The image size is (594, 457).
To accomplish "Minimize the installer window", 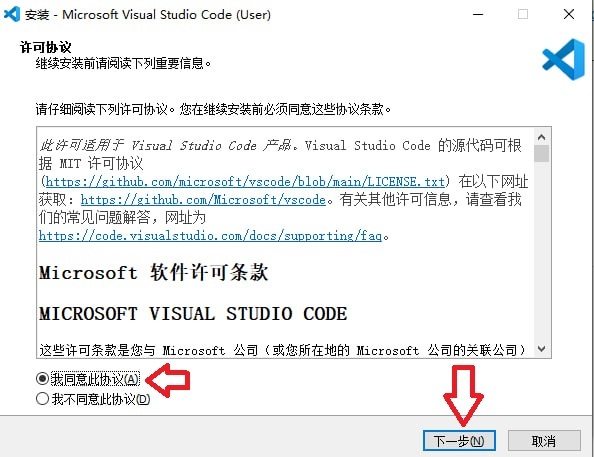I will click(478, 14).
